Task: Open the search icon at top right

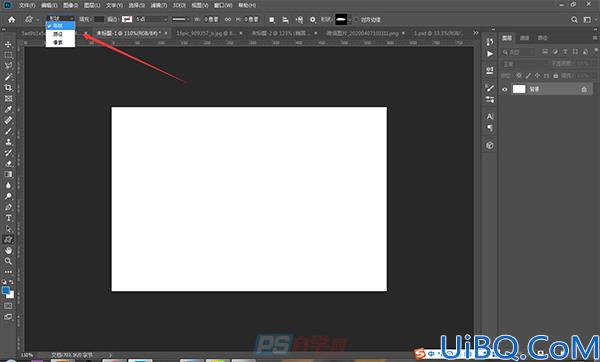Action: coord(574,20)
